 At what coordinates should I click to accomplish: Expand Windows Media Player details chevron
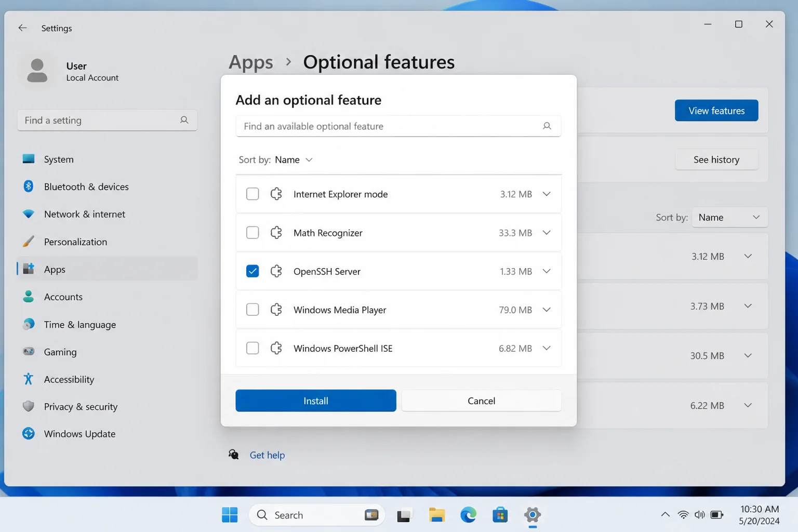click(x=547, y=310)
